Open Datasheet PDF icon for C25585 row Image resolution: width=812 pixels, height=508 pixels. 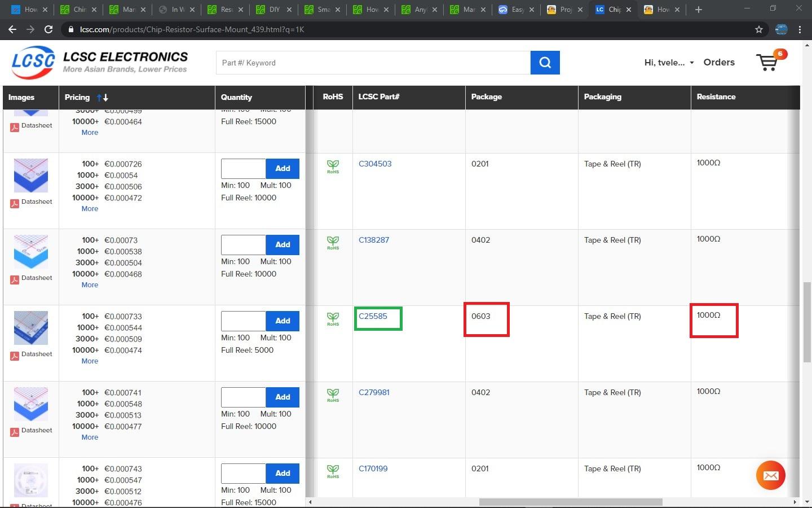click(15, 356)
